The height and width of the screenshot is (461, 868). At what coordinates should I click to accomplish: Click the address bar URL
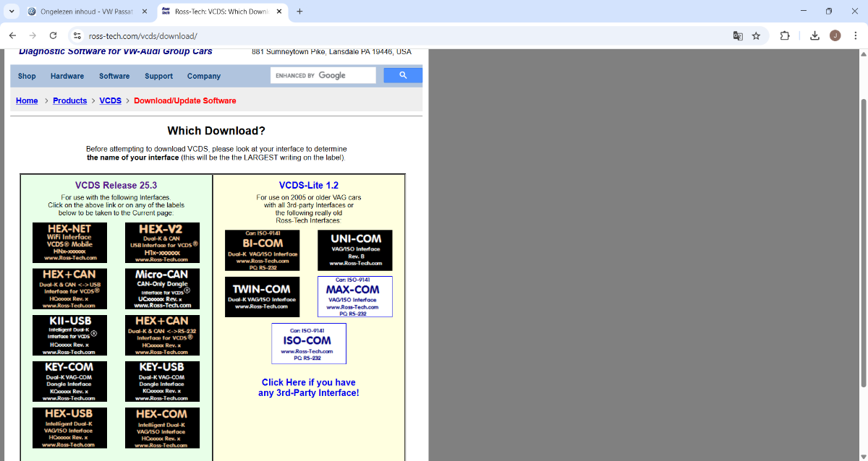tap(143, 35)
